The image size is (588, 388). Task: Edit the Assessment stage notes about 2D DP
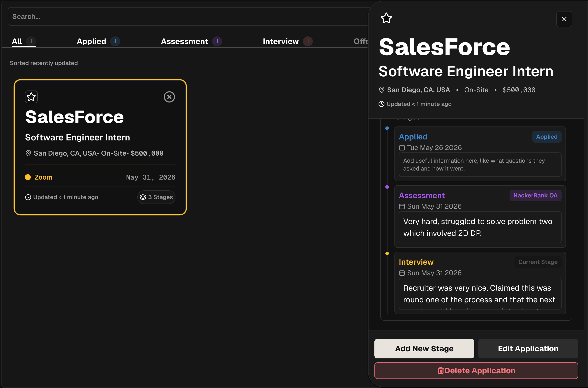(x=480, y=228)
